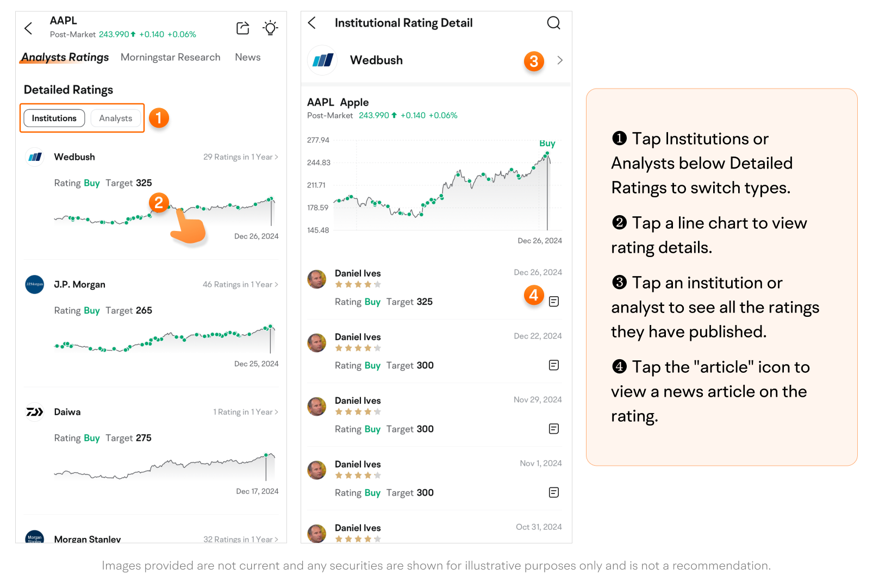Select the Institutions toggle

tap(54, 118)
